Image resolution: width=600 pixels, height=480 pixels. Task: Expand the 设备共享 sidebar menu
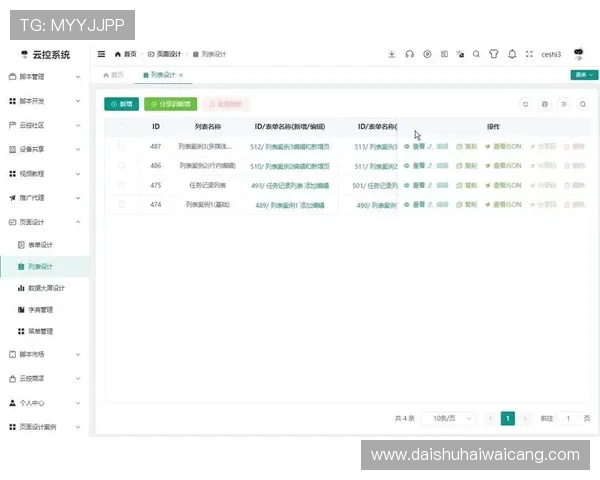pyautogui.click(x=45, y=149)
